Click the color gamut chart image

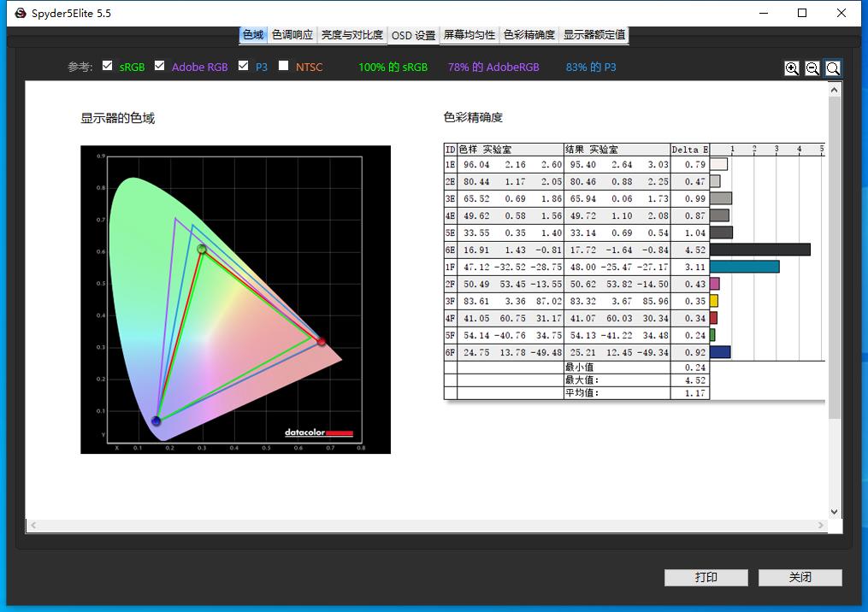coord(235,299)
